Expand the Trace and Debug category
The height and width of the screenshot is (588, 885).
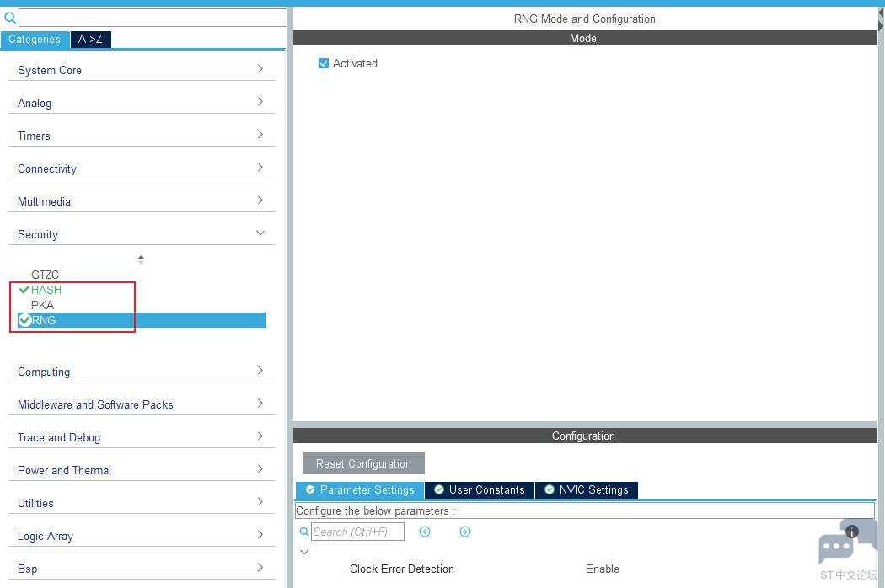[x=141, y=436]
